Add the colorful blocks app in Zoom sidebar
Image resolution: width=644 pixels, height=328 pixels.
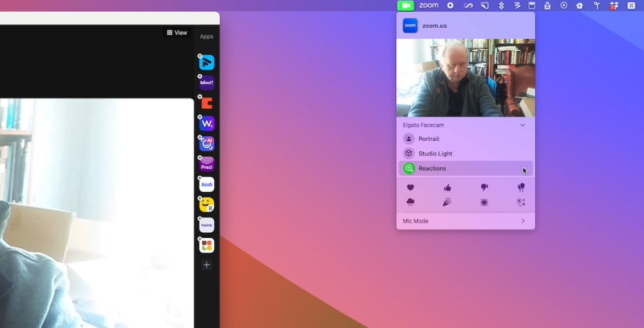click(x=207, y=245)
